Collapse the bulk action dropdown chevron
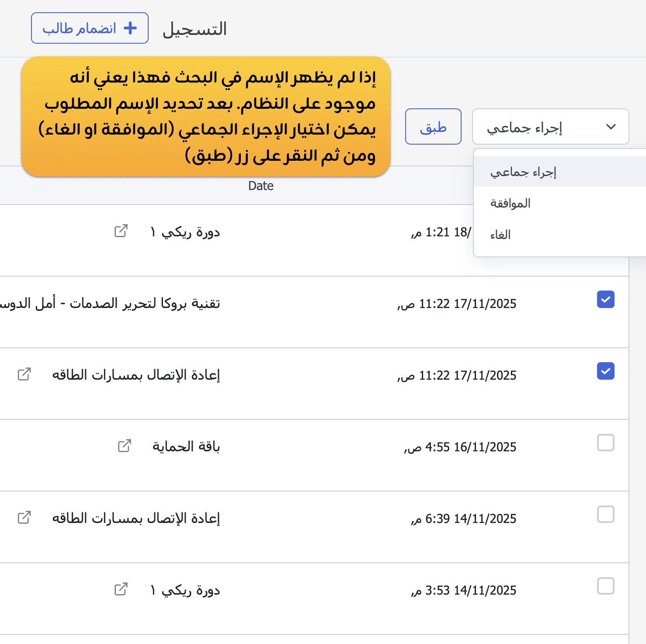This screenshot has width=646, height=644. (611, 127)
